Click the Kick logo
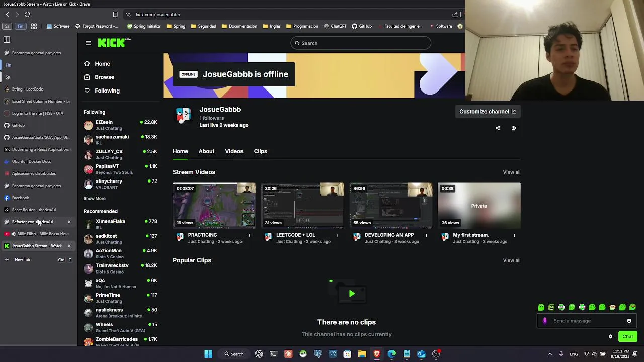 [x=114, y=43]
